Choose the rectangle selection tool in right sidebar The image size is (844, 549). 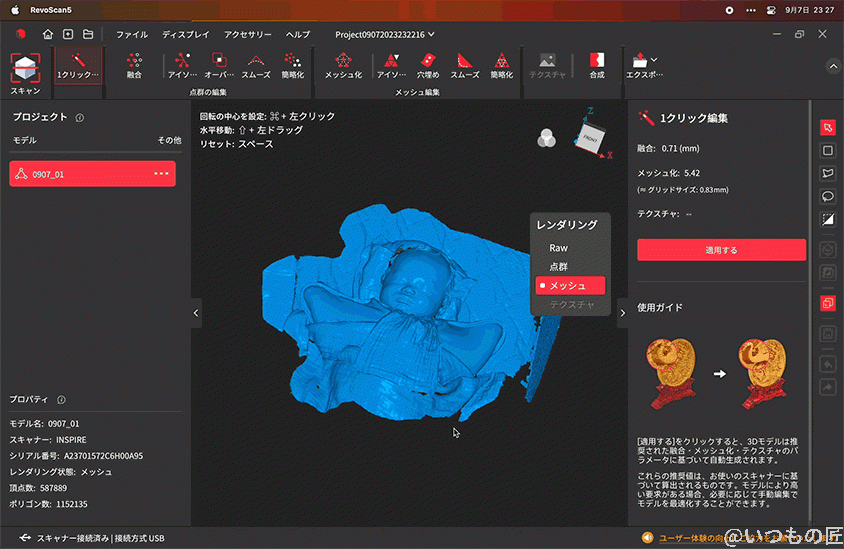[827, 150]
